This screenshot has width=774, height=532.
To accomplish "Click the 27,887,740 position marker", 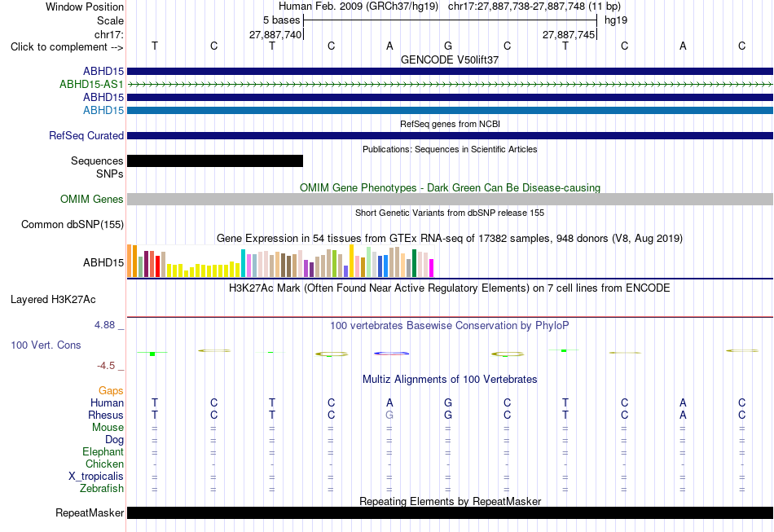I will pyautogui.click(x=275, y=34).
